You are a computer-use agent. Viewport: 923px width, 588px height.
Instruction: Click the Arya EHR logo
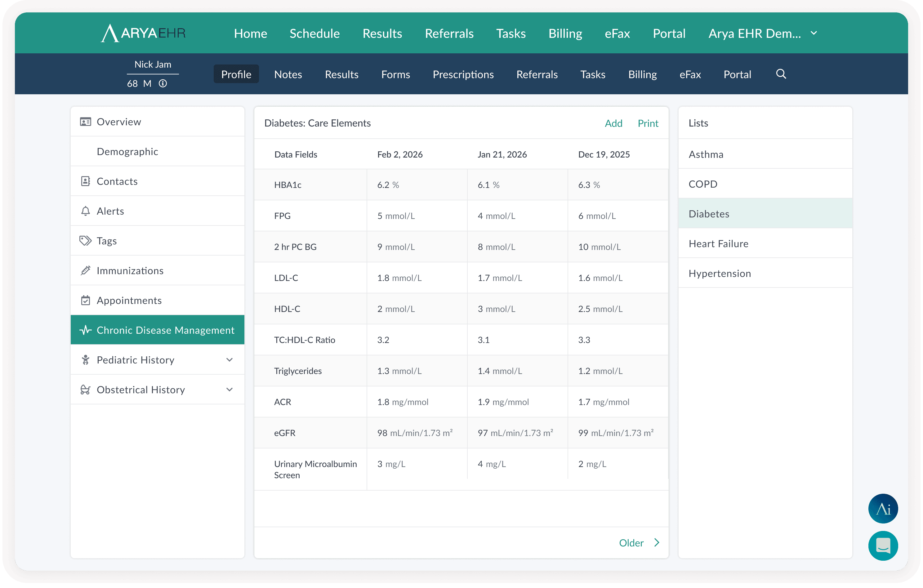(143, 33)
